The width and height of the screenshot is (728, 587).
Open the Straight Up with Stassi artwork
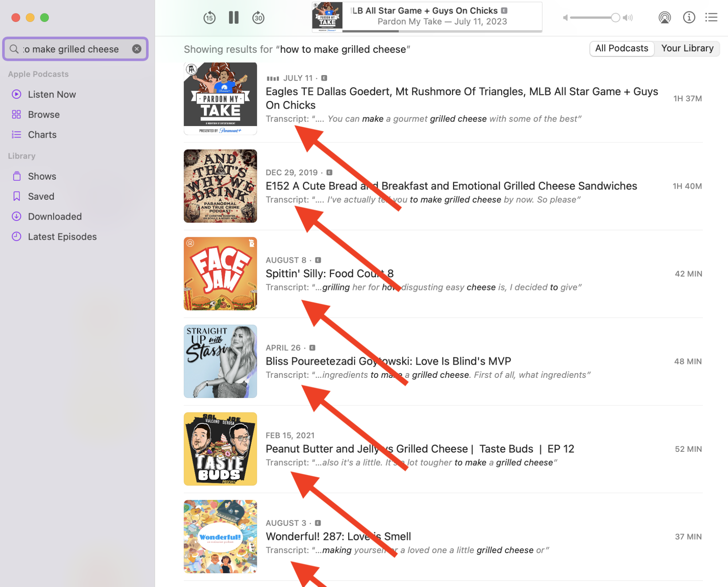tap(220, 361)
